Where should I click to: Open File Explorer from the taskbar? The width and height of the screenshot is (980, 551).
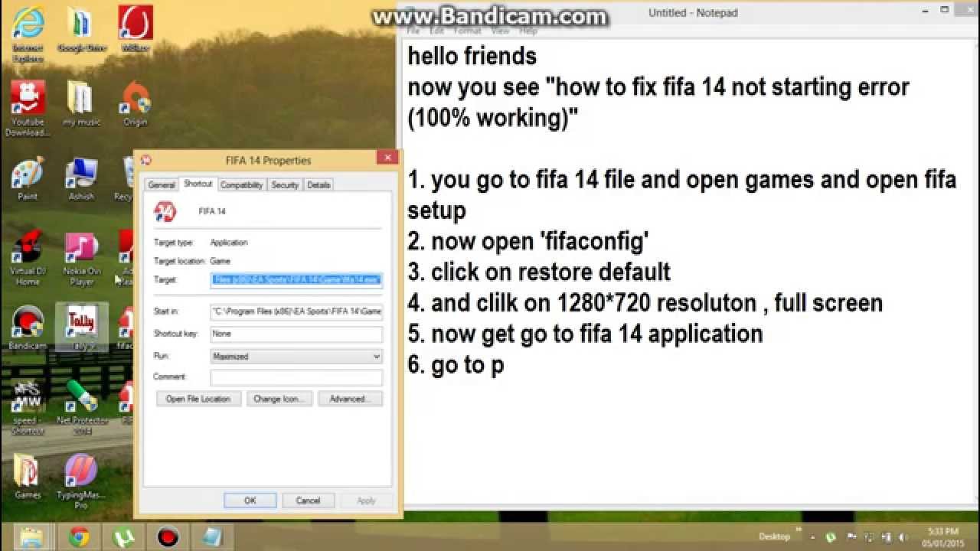31,537
